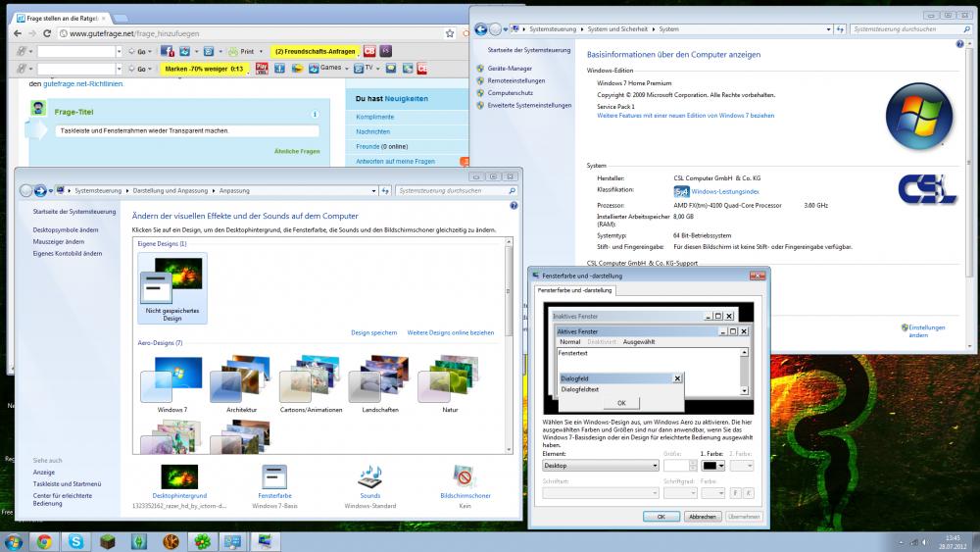Image resolution: width=980 pixels, height=552 pixels.
Task: Click Desktopsymbole ändern link
Action: [x=66, y=230]
